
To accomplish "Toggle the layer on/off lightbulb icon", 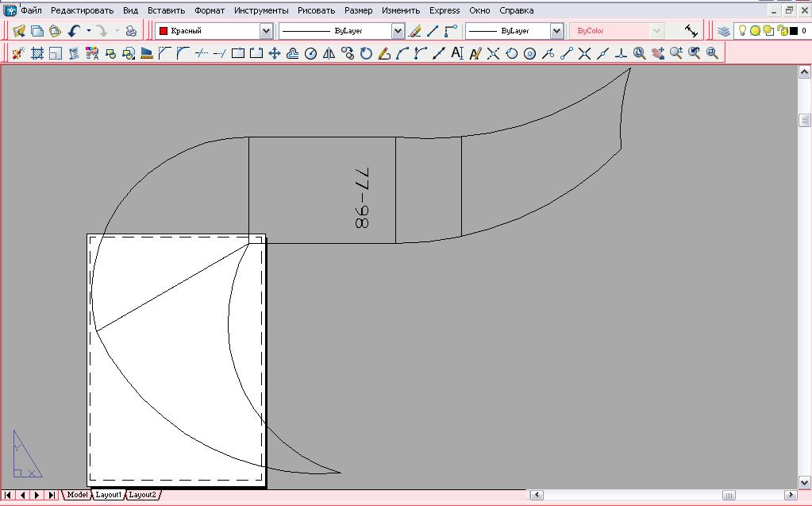I will click(743, 31).
